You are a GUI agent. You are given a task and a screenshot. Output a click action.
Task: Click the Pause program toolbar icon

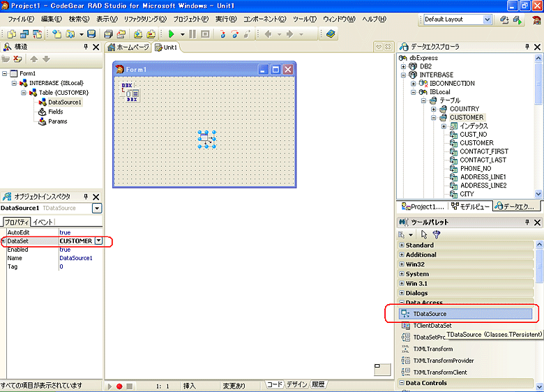[192, 34]
